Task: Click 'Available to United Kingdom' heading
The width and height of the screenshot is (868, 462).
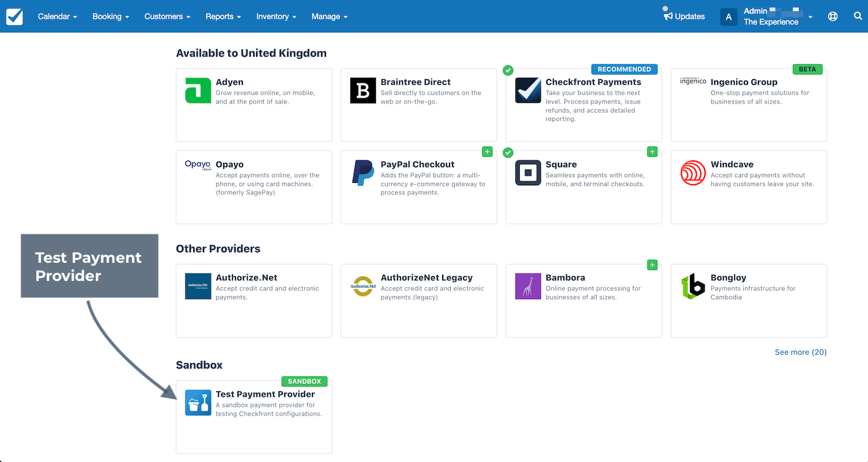Action: click(251, 53)
